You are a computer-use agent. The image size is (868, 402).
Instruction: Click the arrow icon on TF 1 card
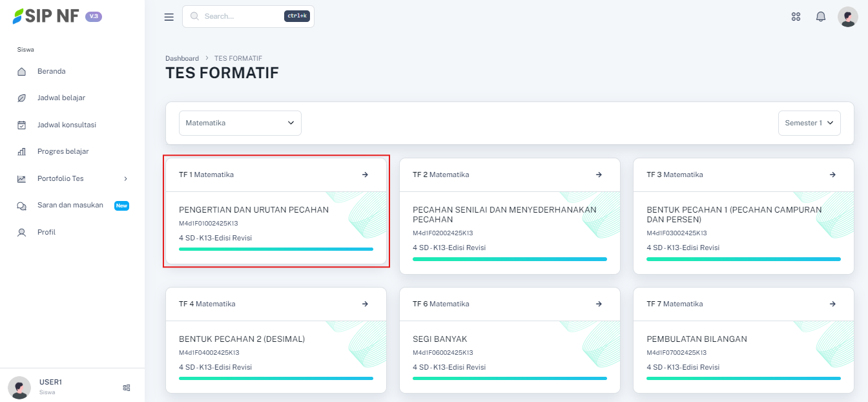365,175
